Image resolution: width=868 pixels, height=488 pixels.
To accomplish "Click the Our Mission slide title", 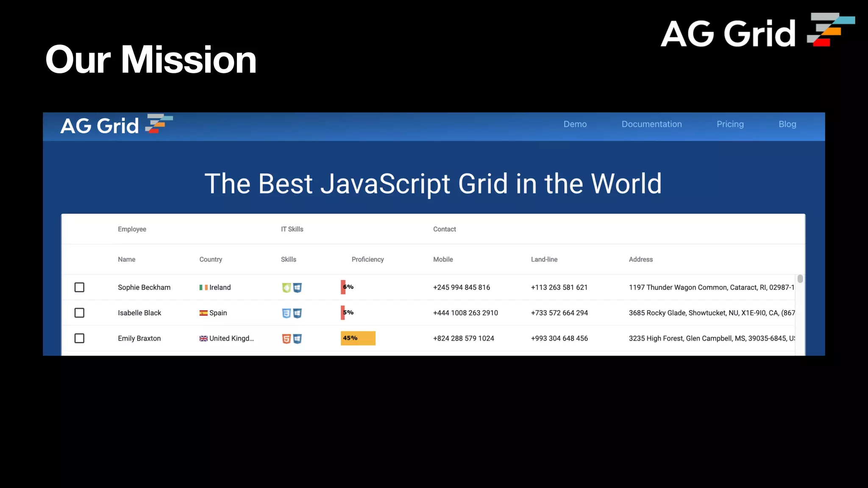I will (151, 60).
